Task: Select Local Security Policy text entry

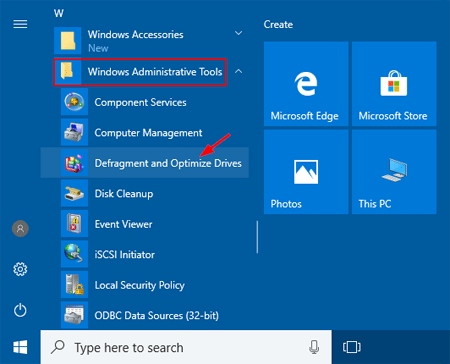Action: click(140, 285)
